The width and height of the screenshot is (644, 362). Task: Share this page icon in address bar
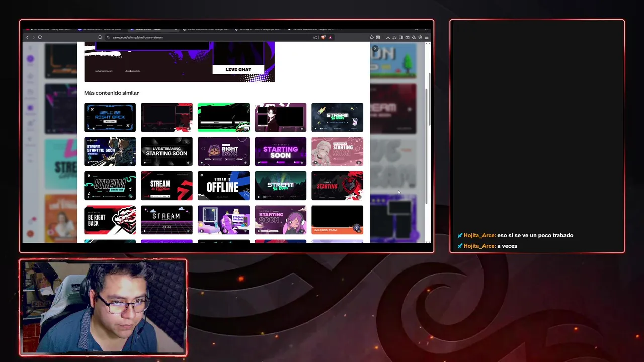[x=315, y=37]
